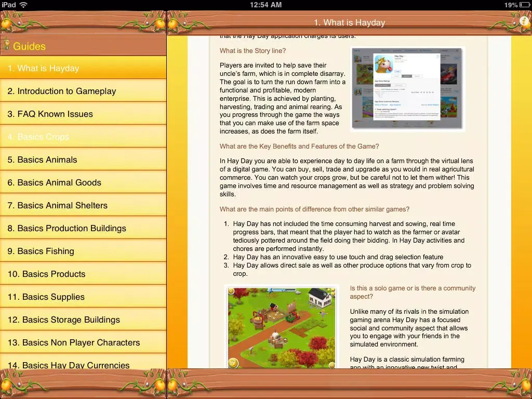This screenshot has height=399, width=532.
Task: Tap list item 'Hay Day has not included'
Action: pos(349,236)
